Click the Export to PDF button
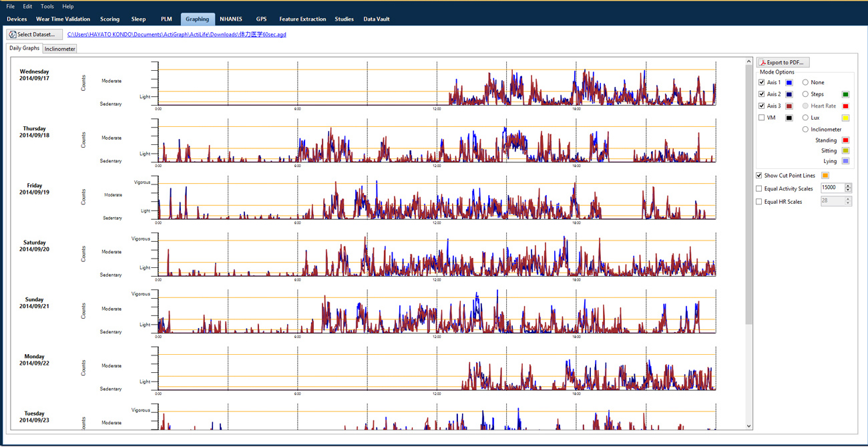This screenshot has width=868, height=447. 784,62
